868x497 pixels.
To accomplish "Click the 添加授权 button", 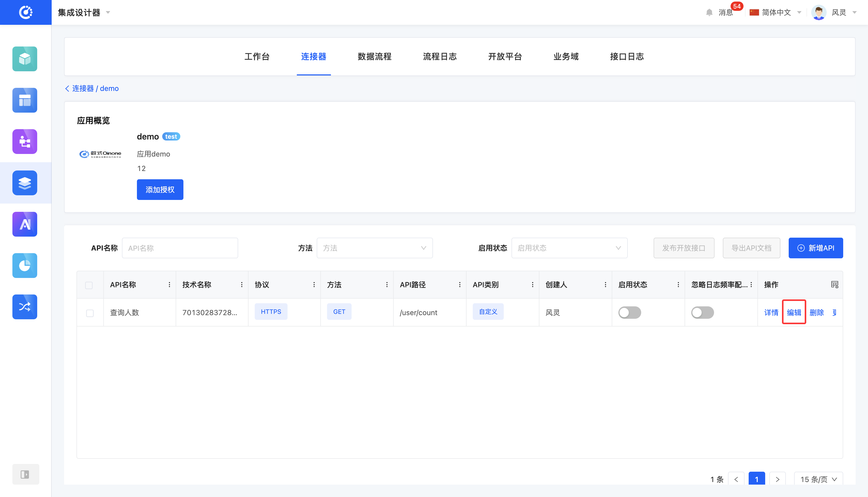I will coord(160,189).
